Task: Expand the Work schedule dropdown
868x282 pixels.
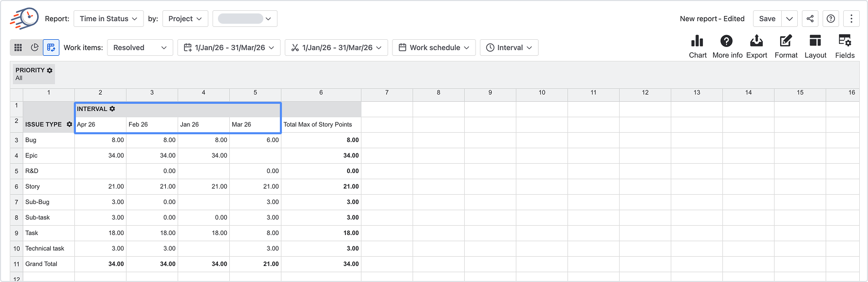Action: (434, 48)
